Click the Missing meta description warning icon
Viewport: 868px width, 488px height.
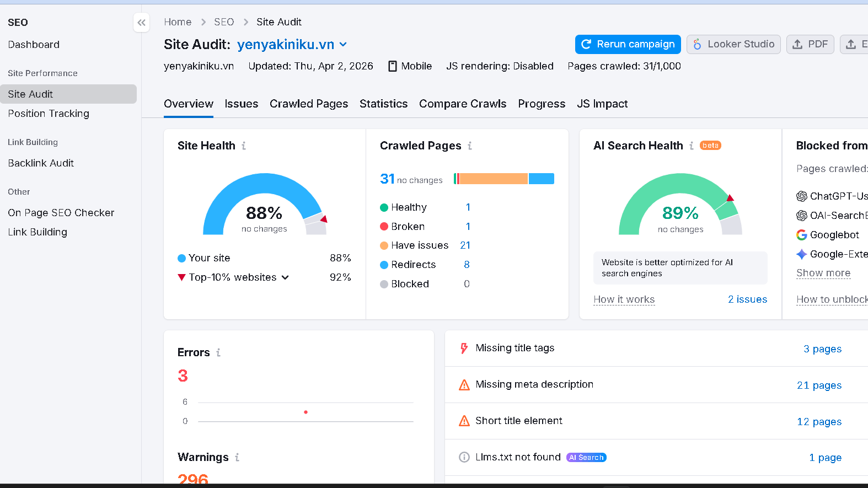tap(464, 384)
